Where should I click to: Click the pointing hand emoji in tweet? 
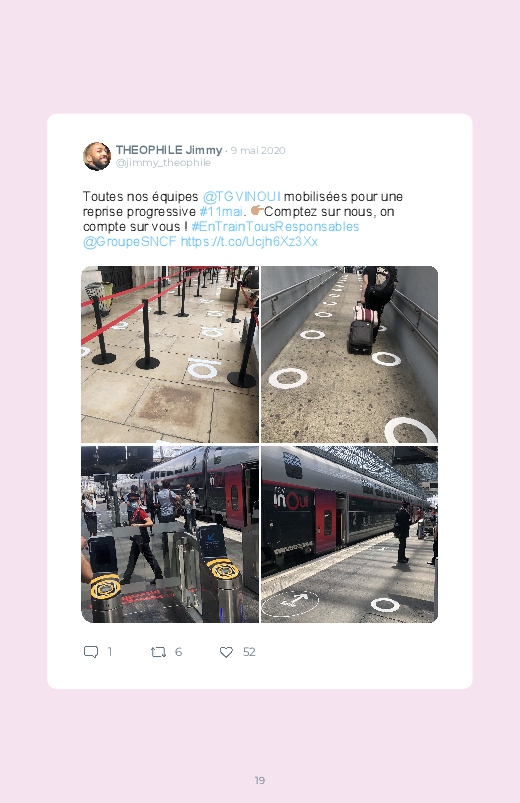[x=257, y=210]
